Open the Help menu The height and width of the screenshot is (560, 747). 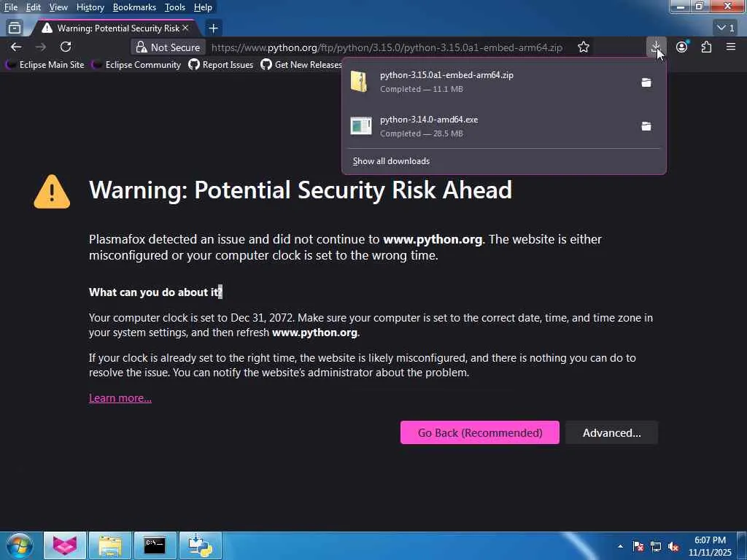point(203,7)
